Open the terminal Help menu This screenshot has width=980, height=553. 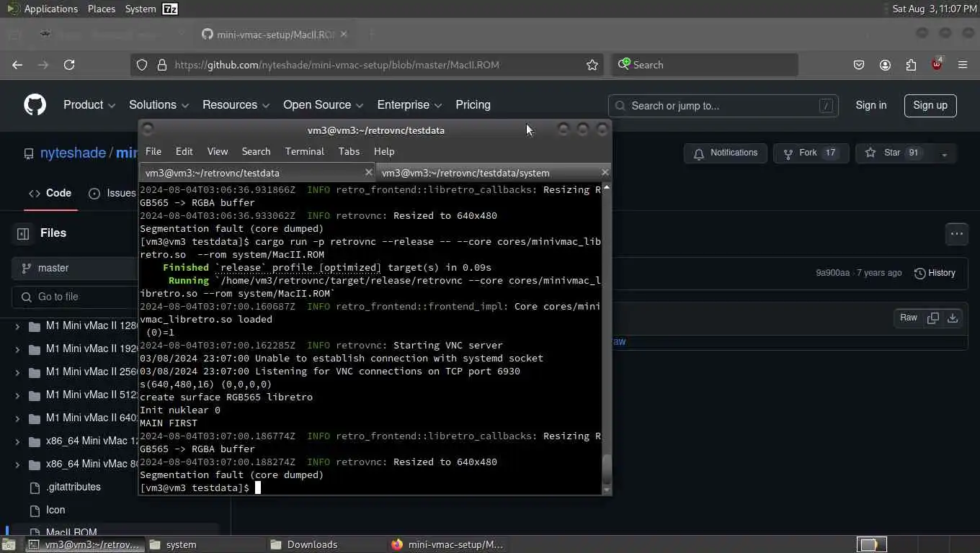[384, 151]
